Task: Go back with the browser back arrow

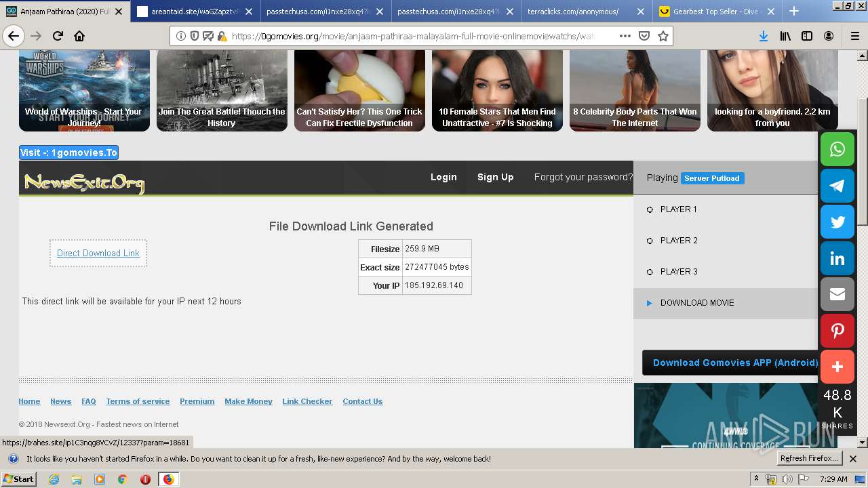Action: 14,36
